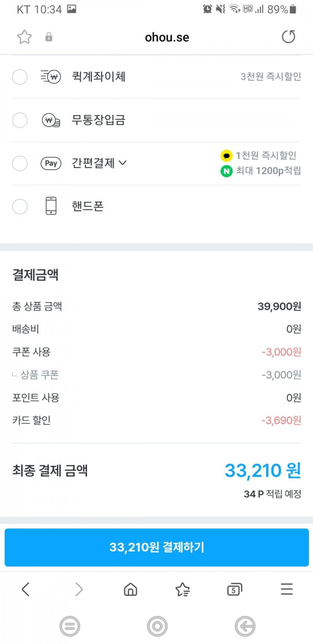
Task: Select the 간편결제 radio button
Action: pos(20,164)
